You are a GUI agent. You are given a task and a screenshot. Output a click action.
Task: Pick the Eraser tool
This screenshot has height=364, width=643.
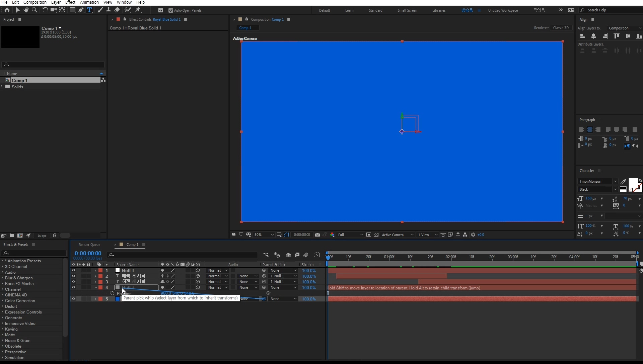117,10
